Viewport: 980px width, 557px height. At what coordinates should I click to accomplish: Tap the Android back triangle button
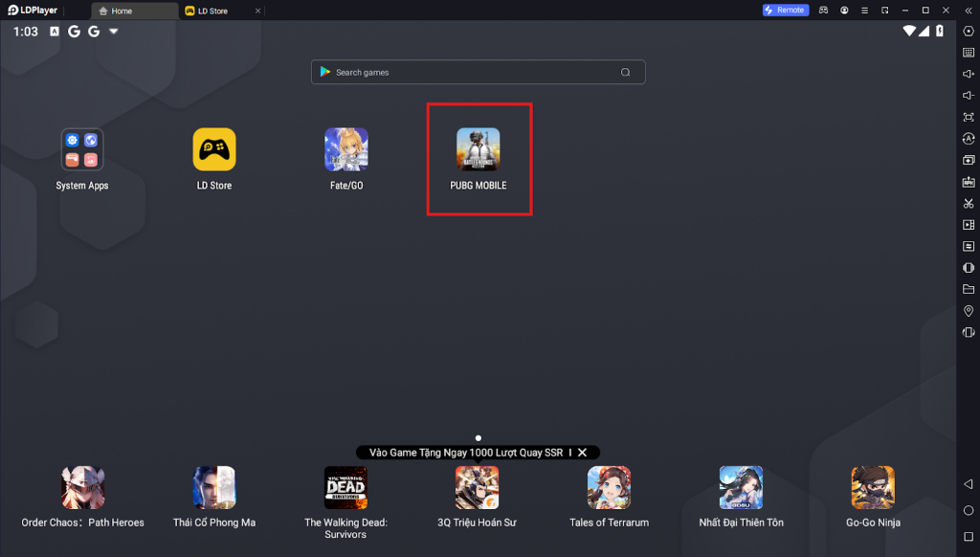[969, 484]
